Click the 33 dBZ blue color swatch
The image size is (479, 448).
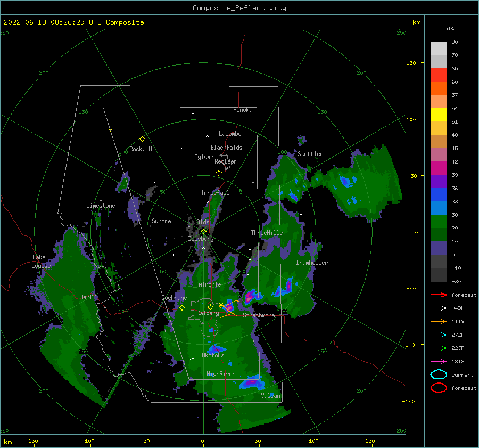point(439,208)
